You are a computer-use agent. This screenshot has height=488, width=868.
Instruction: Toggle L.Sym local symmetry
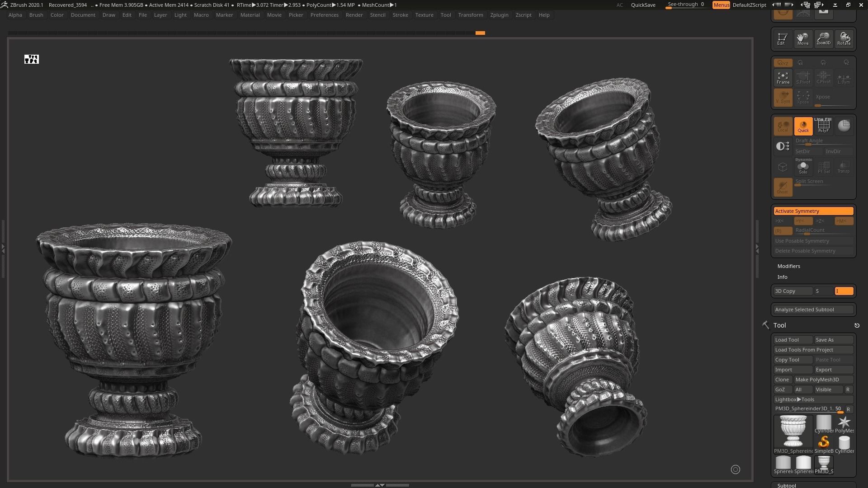coord(844,78)
